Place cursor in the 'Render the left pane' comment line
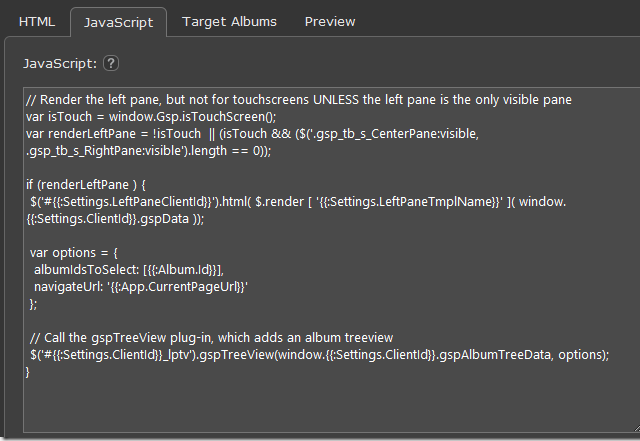This screenshot has width=640, height=441. [x=299, y=100]
